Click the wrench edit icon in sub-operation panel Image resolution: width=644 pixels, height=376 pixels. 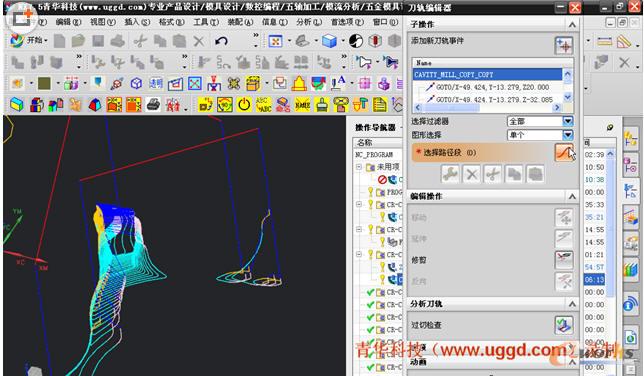[450, 174]
